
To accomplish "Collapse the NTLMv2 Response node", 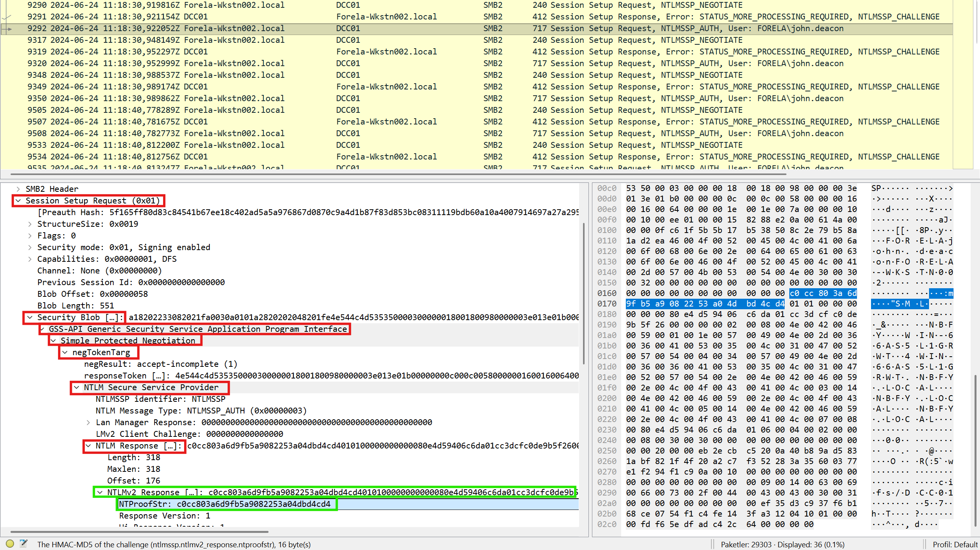I will coord(100,492).
